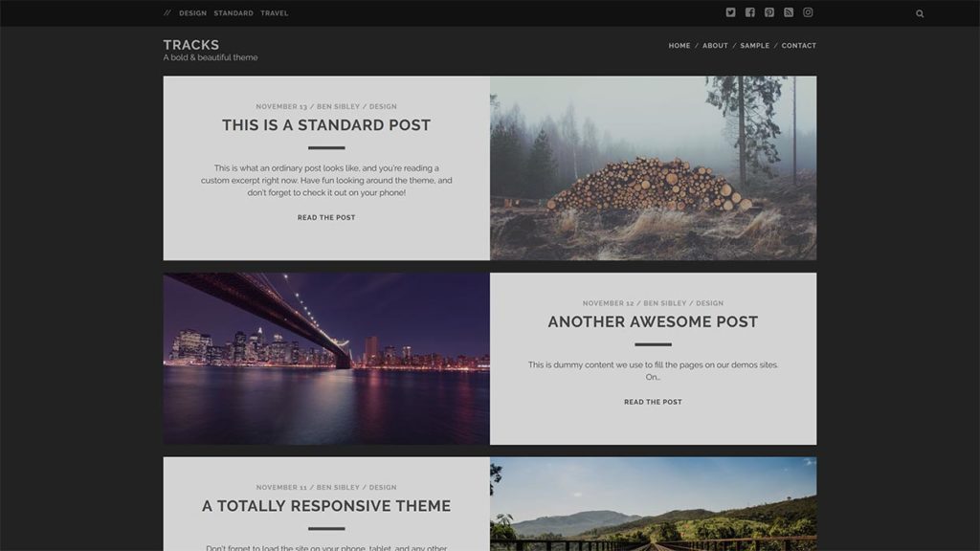The height and width of the screenshot is (551, 980).
Task: Go to the Contact page
Action: tap(798, 46)
